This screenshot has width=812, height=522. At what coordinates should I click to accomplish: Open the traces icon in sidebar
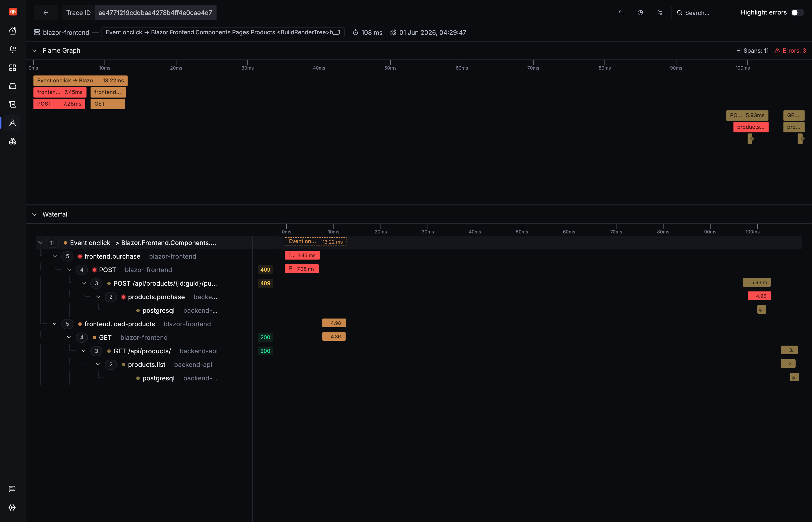pyautogui.click(x=13, y=123)
